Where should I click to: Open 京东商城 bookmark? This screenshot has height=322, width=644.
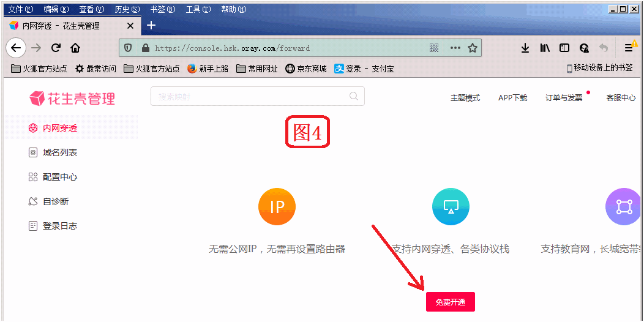coord(307,69)
